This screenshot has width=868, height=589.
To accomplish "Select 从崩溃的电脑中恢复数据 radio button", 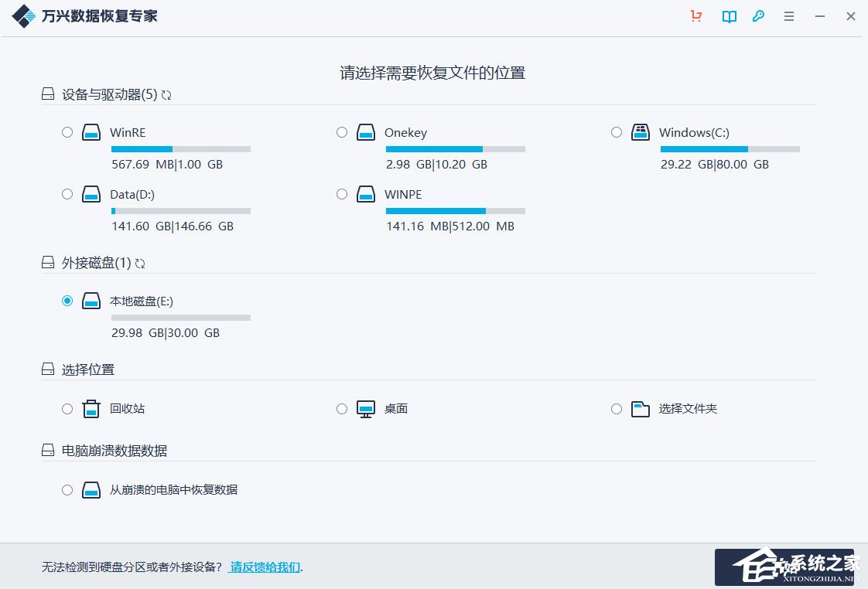I will coord(67,489).
